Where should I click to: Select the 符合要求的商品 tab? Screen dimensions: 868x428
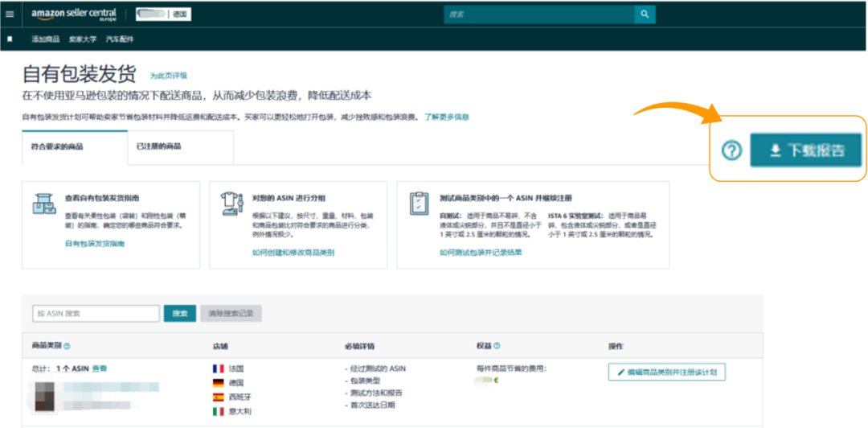click(75, 147)
